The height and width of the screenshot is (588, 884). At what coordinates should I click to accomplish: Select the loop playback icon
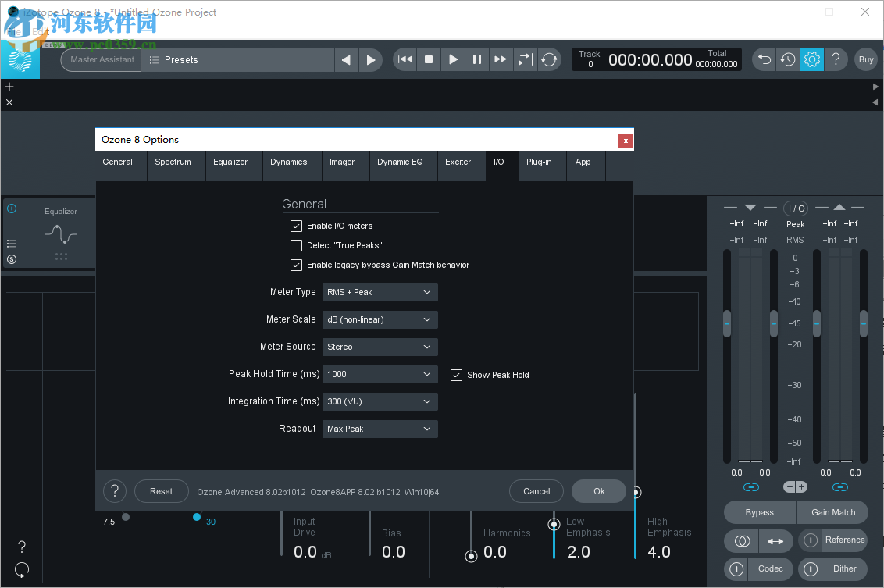(x=549, y=59)
